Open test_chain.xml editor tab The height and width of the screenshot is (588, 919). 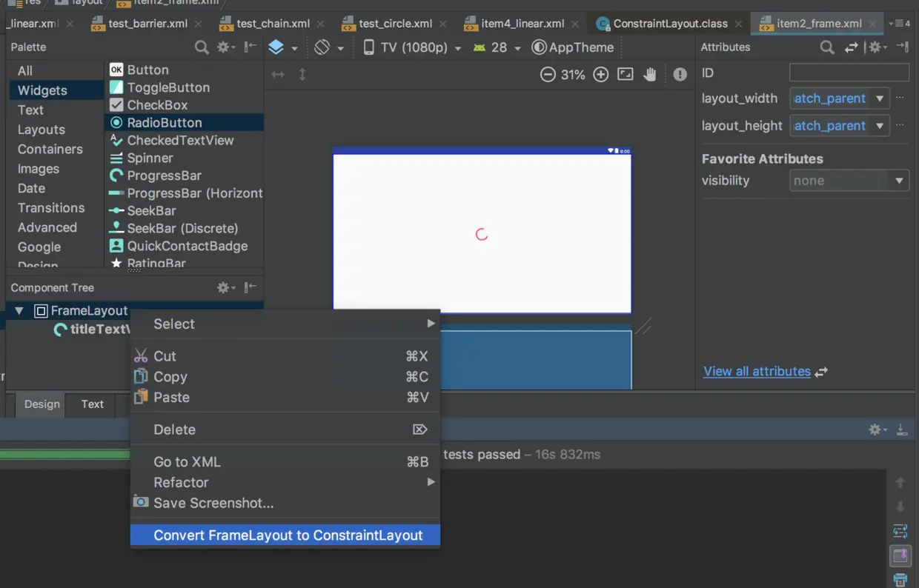[x=273, y=24]
